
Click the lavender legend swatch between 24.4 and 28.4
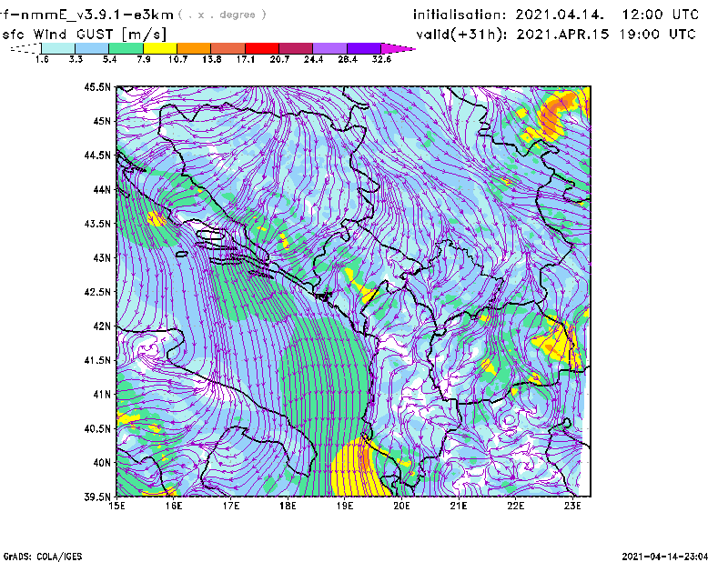click(x=329, y=48)
